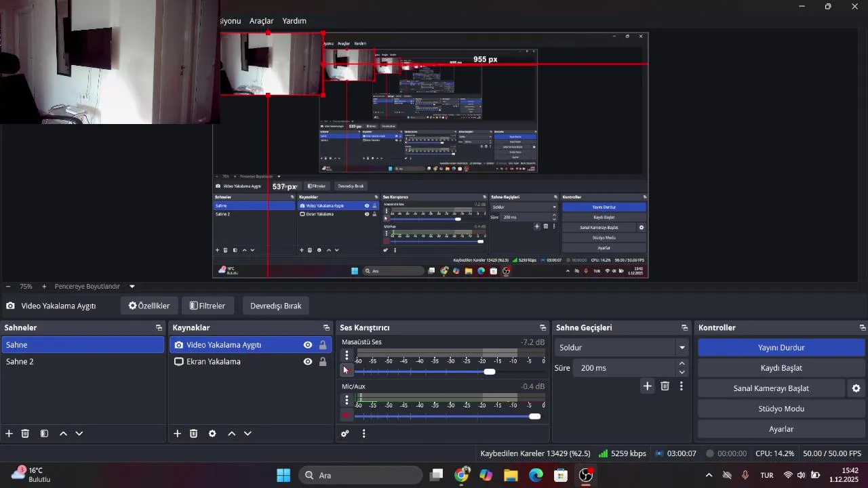Select the Sahne scene
Image resolution: width=868 pixels, height=488 pixels.
pos(83,345)
